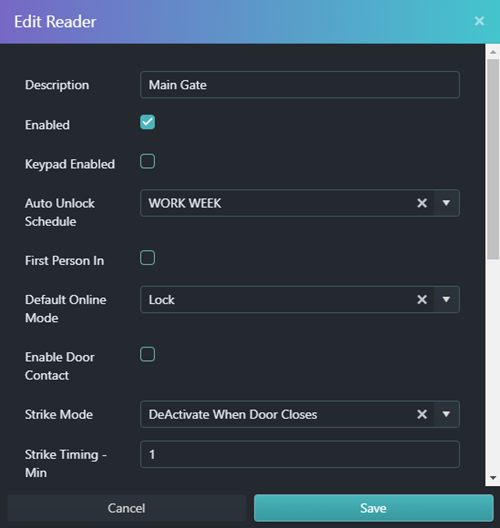Focus the Strike Timing Min input
The image size is (500, 528).
tap(300, 454)
